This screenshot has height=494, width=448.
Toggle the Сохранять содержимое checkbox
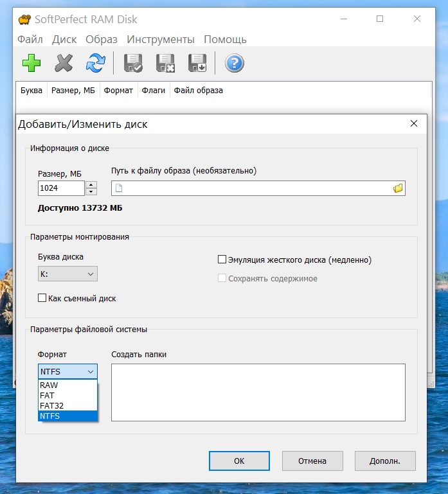coord(222,278)
